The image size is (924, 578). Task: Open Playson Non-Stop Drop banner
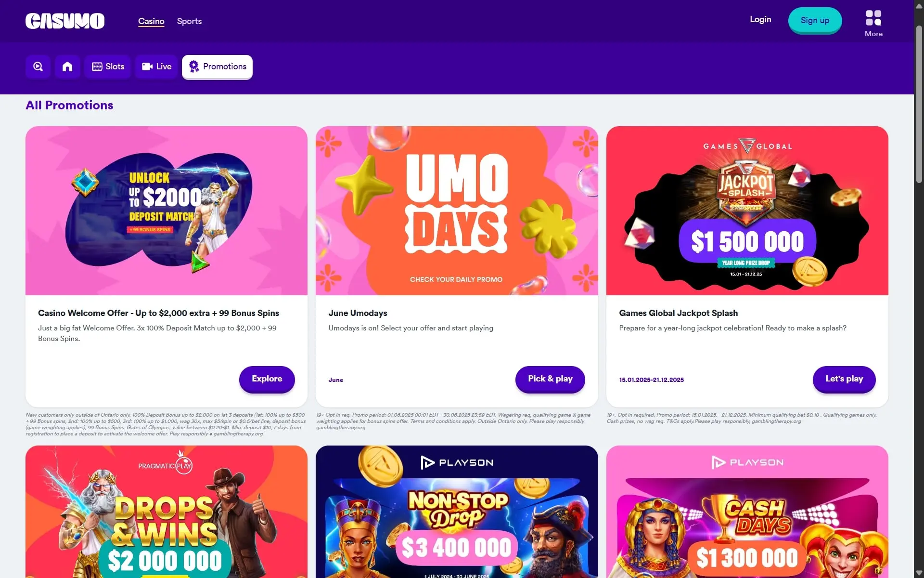point(457,512)
